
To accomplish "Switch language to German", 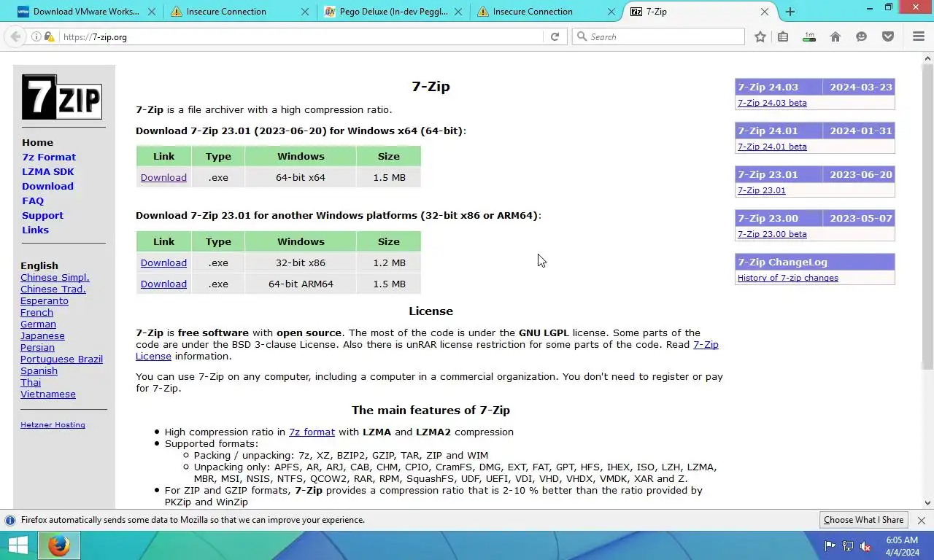I will pos(38,324).
